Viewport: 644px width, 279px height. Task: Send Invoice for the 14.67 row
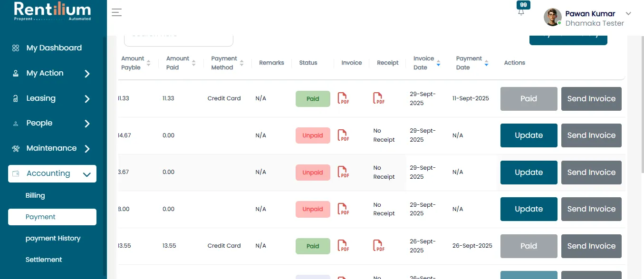point(591,135)
